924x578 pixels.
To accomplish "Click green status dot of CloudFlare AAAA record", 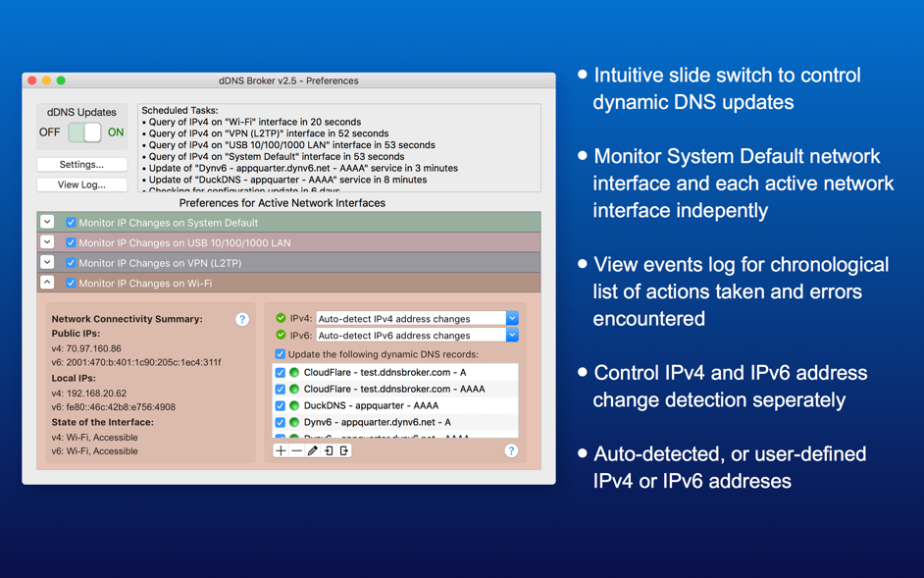I will pos(294,390).
